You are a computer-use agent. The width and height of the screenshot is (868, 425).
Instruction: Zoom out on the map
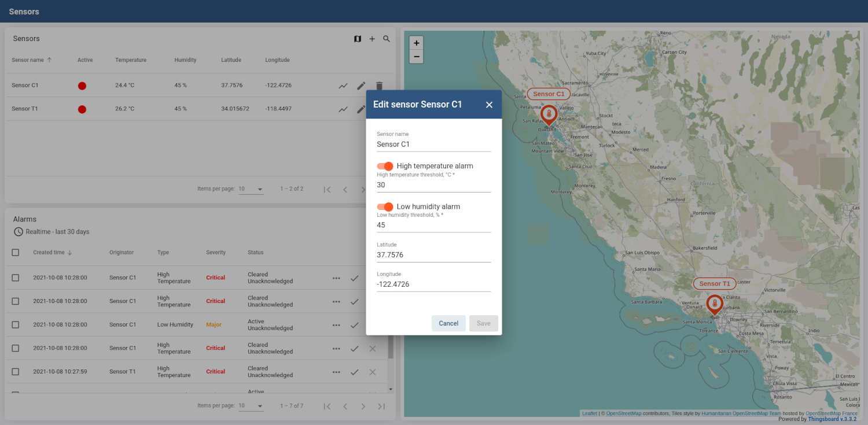[416, 57]
